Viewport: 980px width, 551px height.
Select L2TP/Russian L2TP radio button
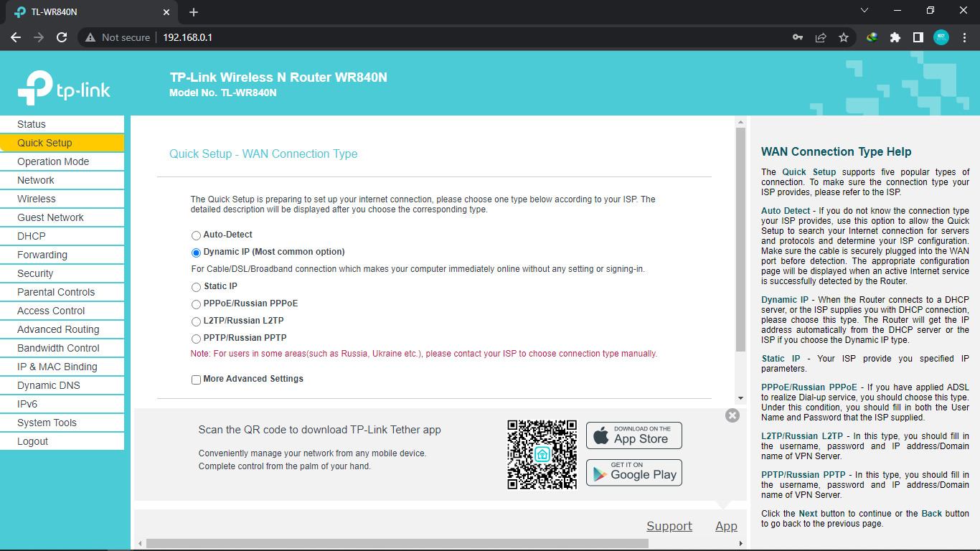click(196, 321)
